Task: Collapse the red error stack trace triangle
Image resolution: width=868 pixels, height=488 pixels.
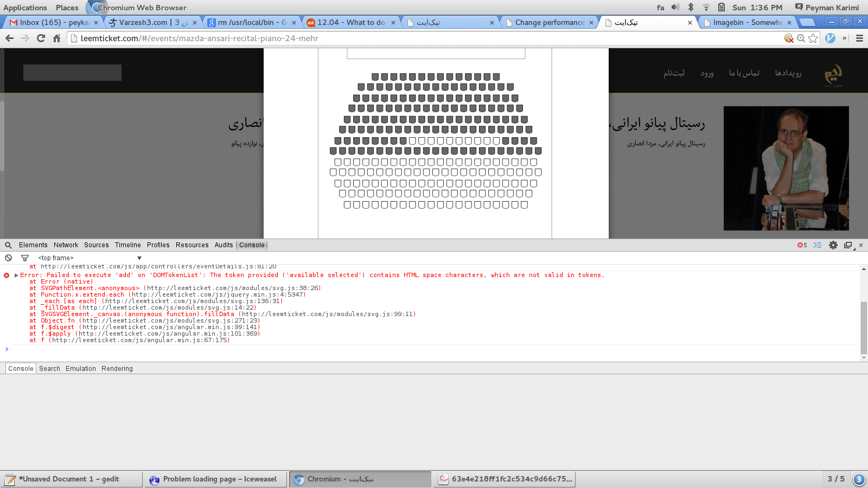Action: pos(16,275)
